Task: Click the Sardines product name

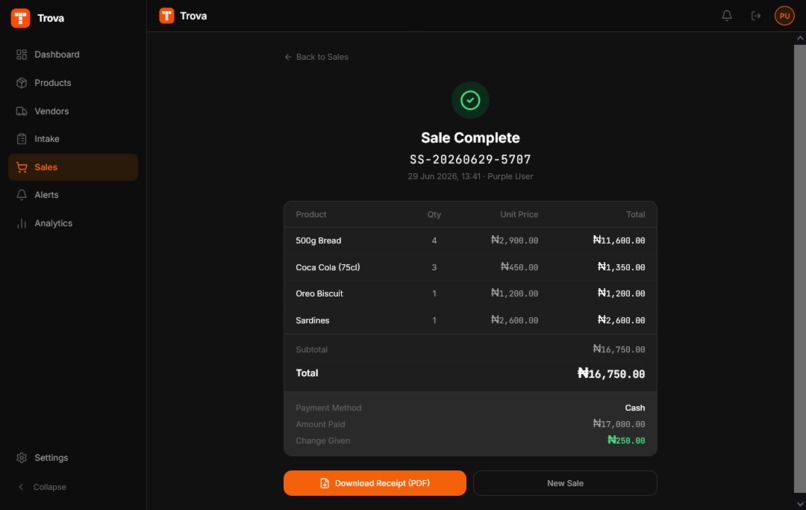Action: coord(313,320)
